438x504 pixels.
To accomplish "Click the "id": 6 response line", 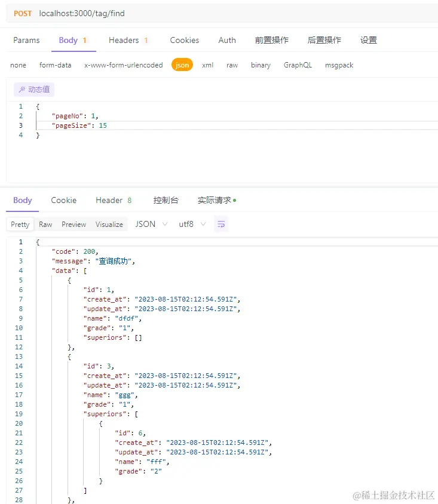I will (130, 434).
